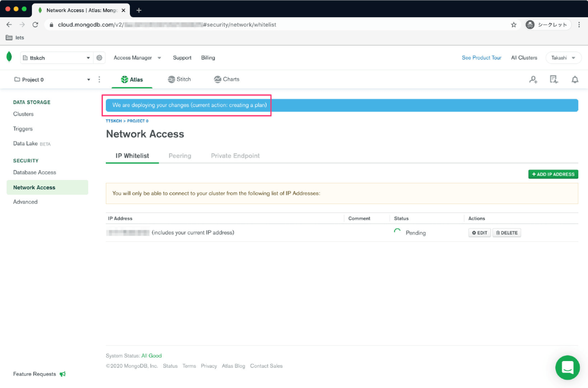Click the Pending status text
Screen dimensions: 588x388
(x=416, y=233)
